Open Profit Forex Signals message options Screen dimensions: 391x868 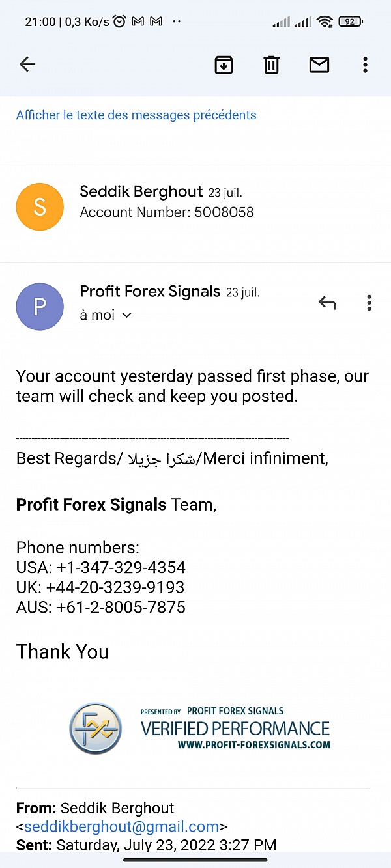click(369, 303)
